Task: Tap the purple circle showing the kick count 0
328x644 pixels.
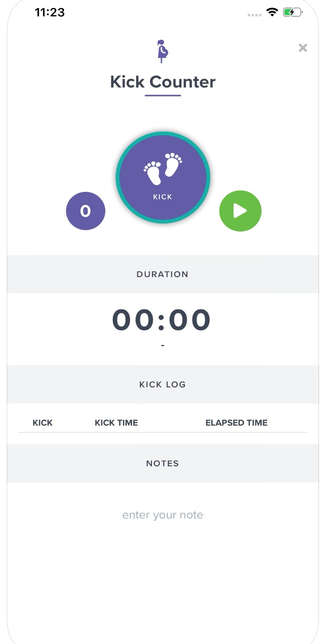Action: pyautogui.click(x=85, y=211)
